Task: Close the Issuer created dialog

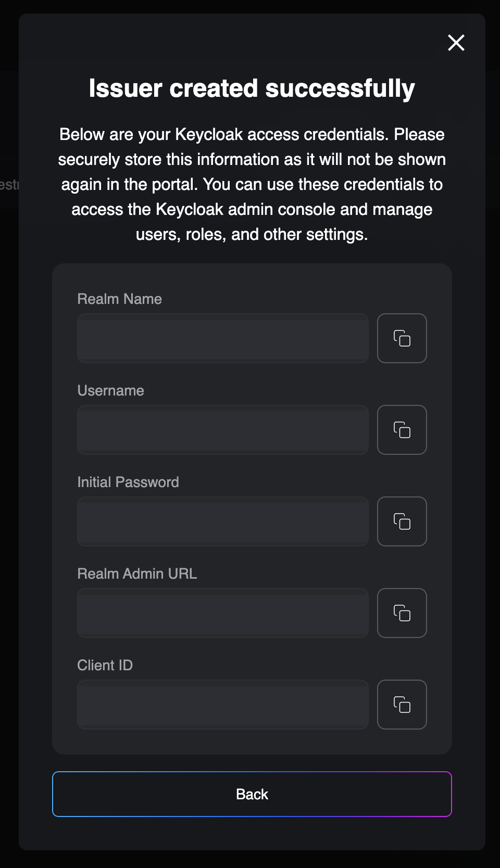Action: pyautogui.click(x=456, y=43)
